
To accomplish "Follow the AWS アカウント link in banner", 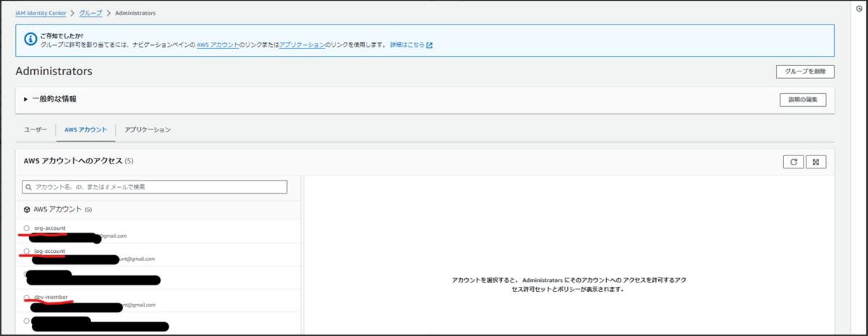I will tap(218, 45).
